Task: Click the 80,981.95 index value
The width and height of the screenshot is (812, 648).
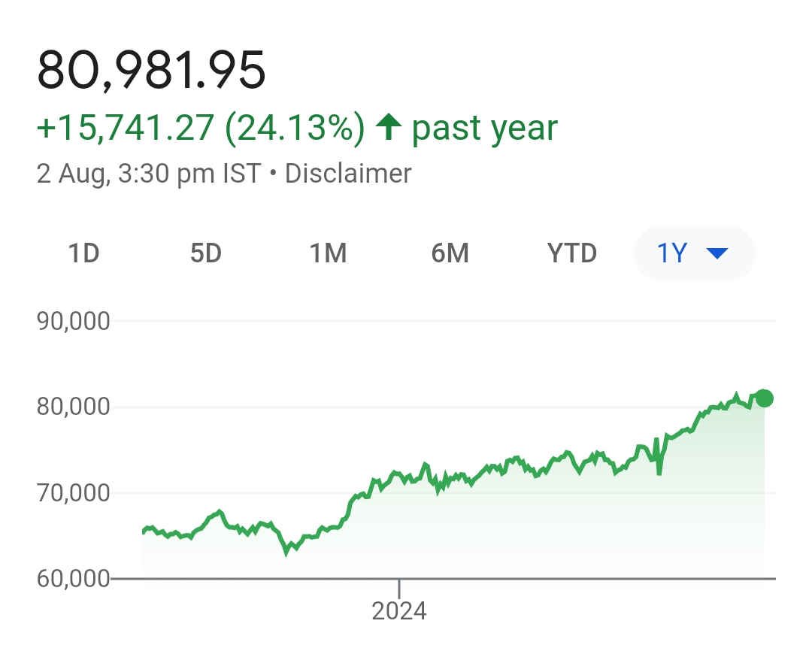Action: 151,71
